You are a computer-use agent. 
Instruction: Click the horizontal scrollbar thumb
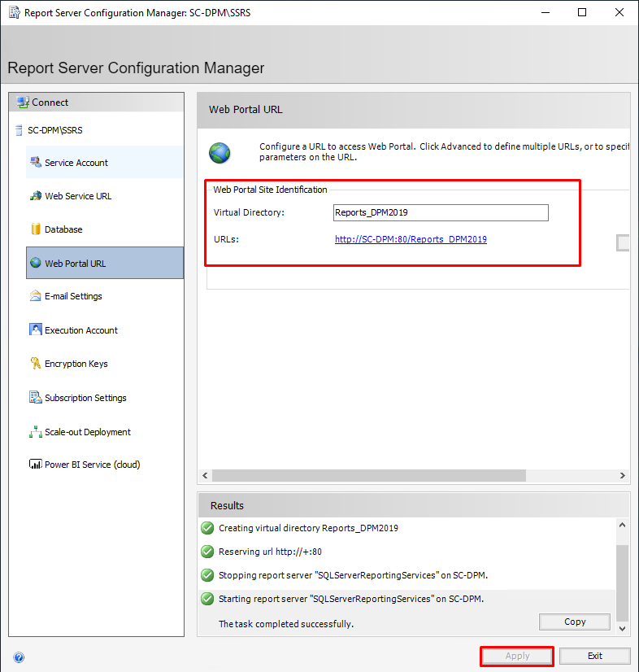tap(369, 475)
